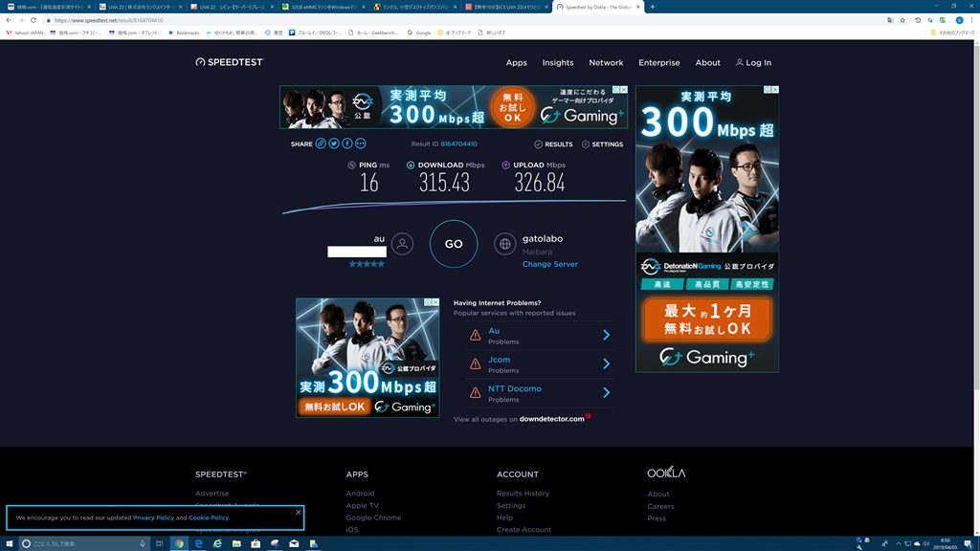This screenshot has width=980, height=551.
Task: Open the Enterprise menu in header
Action: point(658,62)
